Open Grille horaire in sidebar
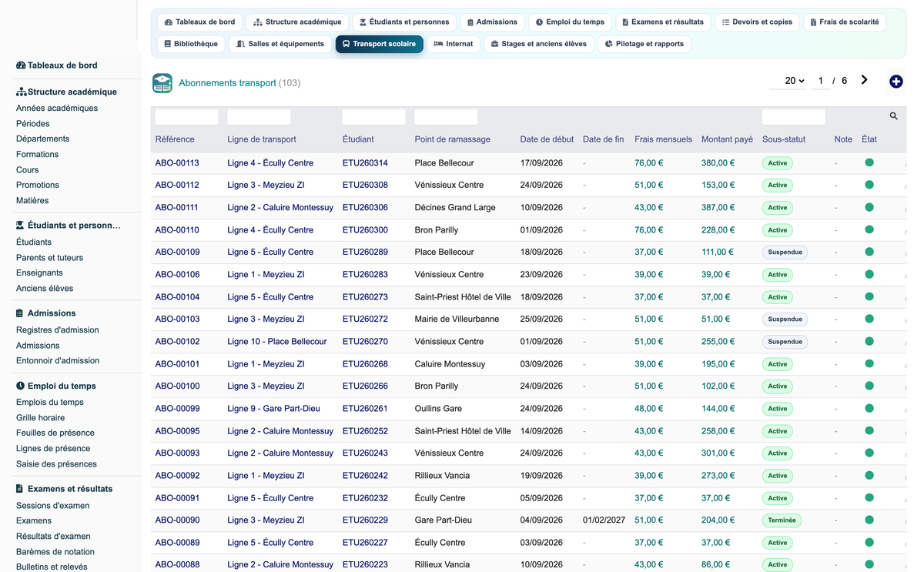This screenshot has height=572, width=924. [x=40, y=418]
